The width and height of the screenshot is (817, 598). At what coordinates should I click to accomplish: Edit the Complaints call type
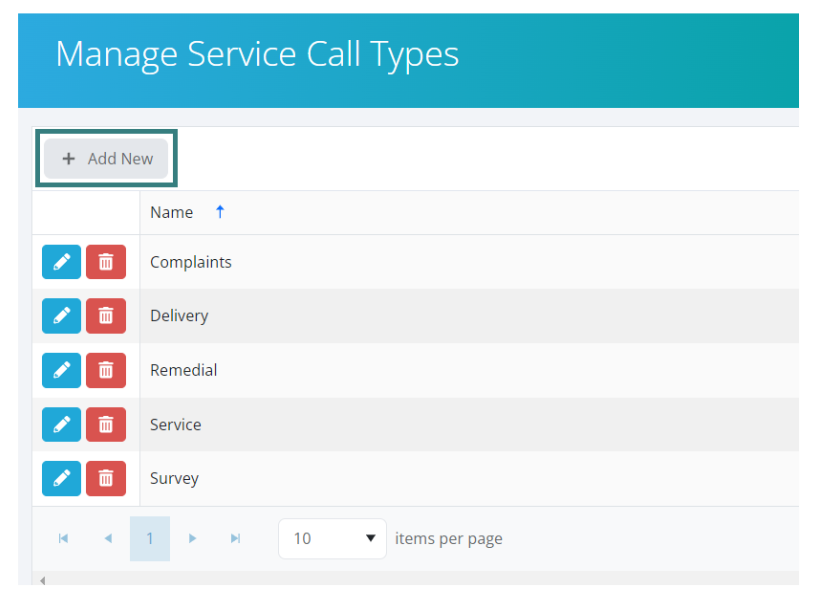[61, 262]
